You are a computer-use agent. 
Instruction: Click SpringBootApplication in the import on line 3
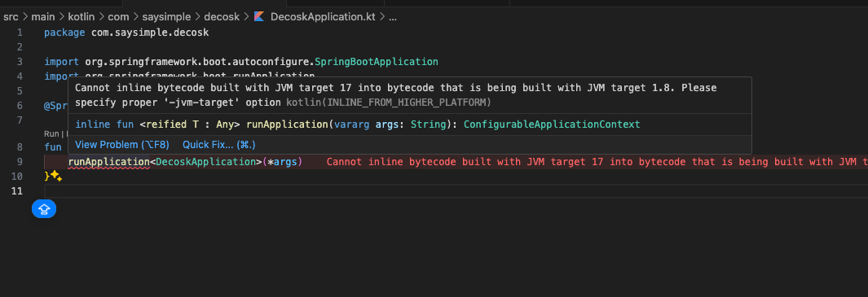coord(377,61)
